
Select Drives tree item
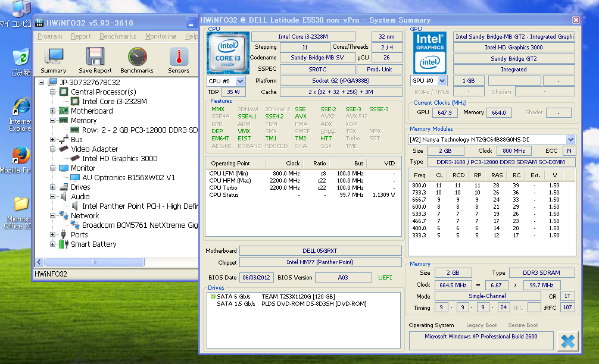[x=80, y=187]
